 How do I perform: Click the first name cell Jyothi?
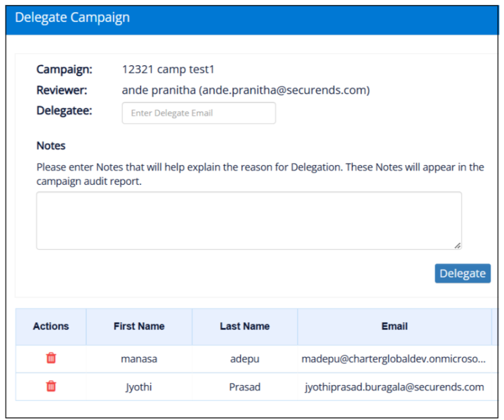[x=139, y=387]
